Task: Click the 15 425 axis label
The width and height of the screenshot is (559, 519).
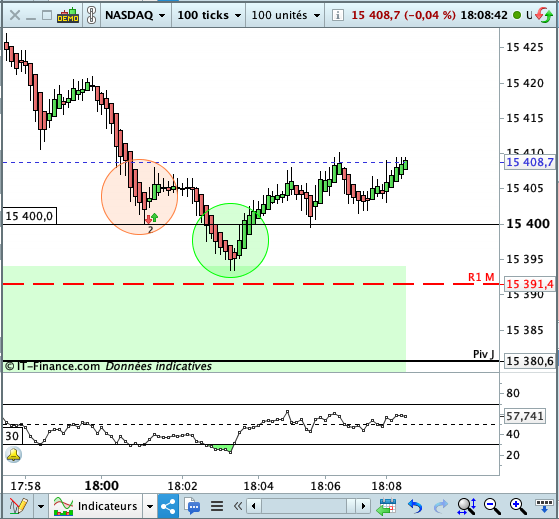Action: pyautogui.click(x=525, y=47)
